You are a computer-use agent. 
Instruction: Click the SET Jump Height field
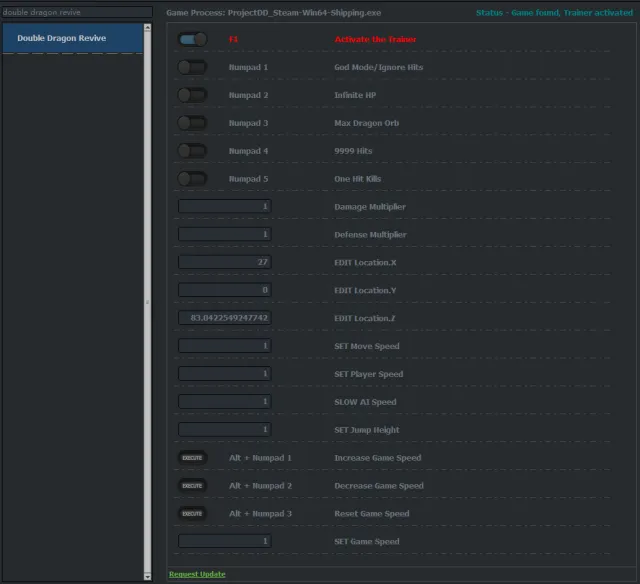[x=225, y=430]
